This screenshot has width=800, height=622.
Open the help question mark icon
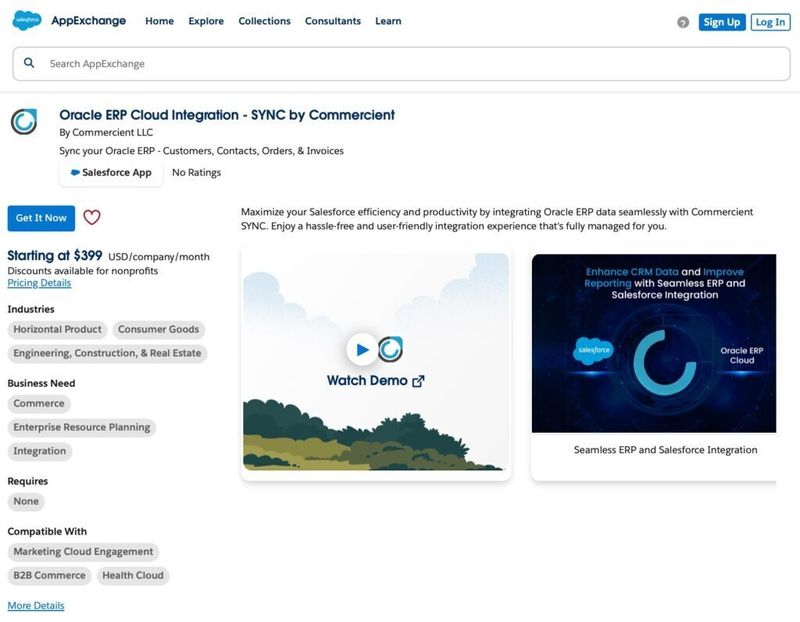pyautogui.click(x=683, y=22)
